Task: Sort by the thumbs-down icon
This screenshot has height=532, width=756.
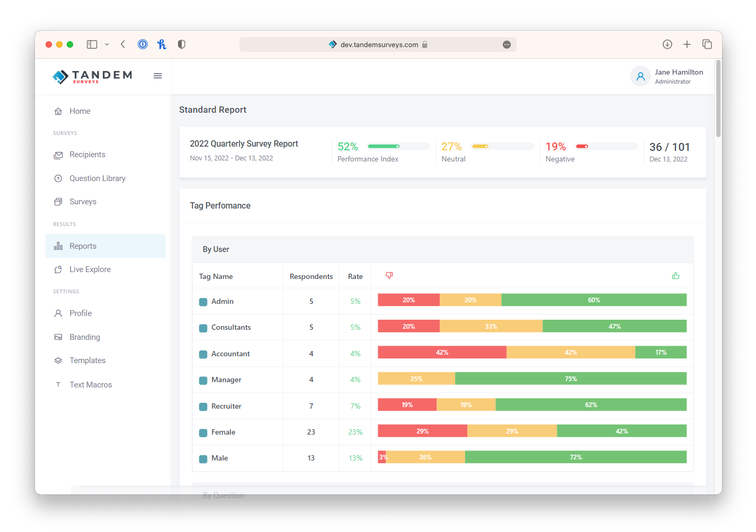Action: 389,275
